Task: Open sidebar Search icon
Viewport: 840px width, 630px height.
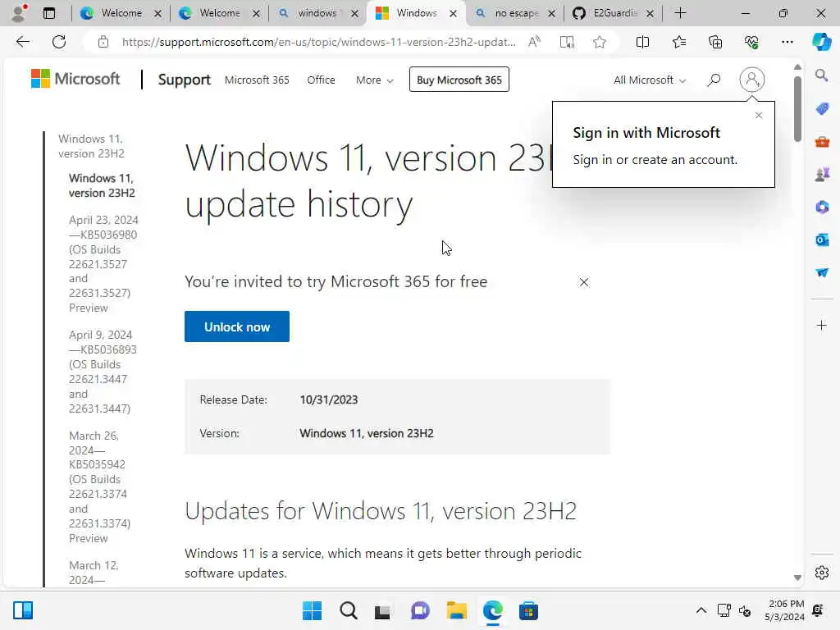Action: pyautogui.click(x=822, y=75)
